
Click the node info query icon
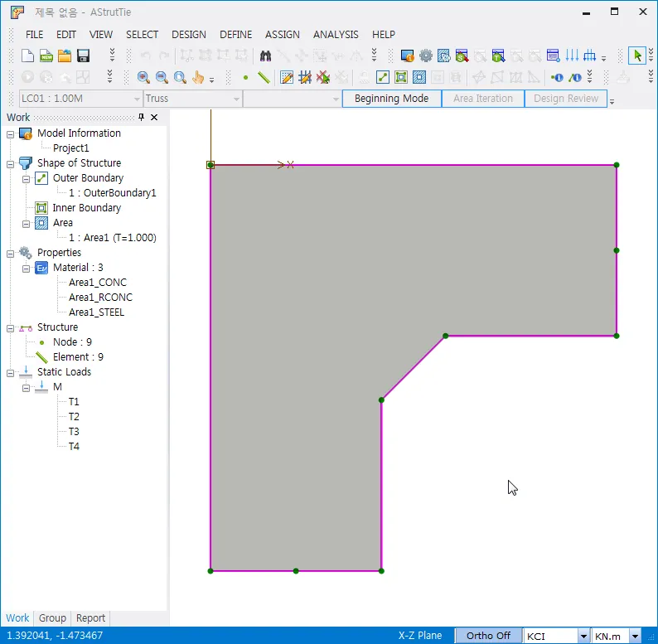[x=557, y=77]
